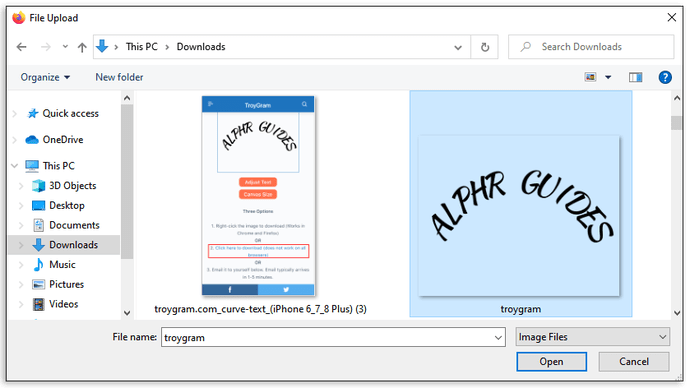The width and height of the screenshot is (690, 388).
Task: Navigate up one folder level
Action: point(82,47)
